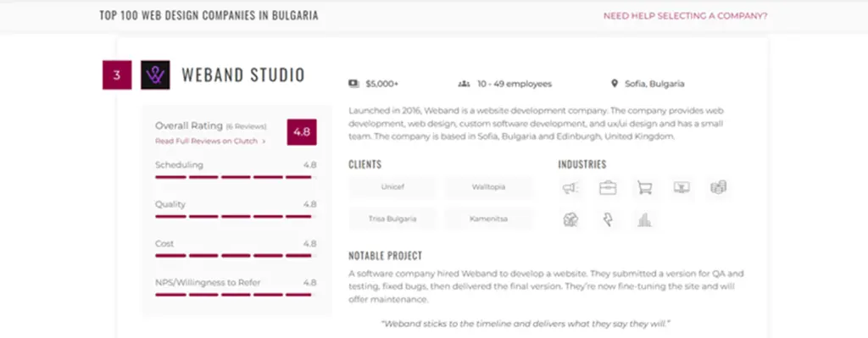Select the briefcase business services icon
This screenshot has height=338, width=868.
607,188
